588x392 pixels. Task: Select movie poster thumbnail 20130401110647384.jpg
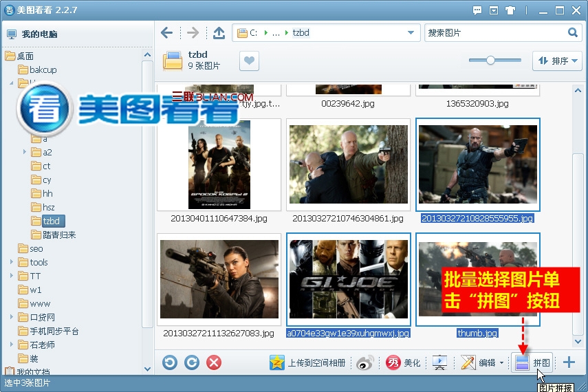(x=219, y=164)
